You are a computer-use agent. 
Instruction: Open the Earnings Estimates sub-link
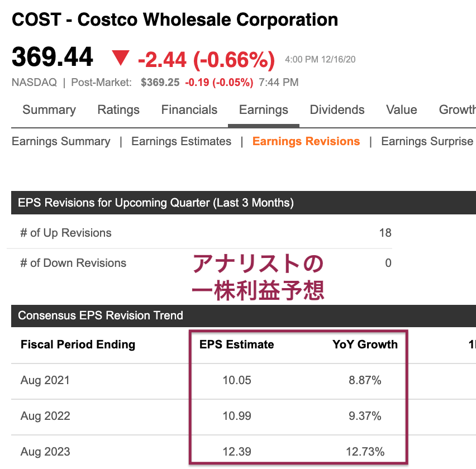tap(181, 141)
